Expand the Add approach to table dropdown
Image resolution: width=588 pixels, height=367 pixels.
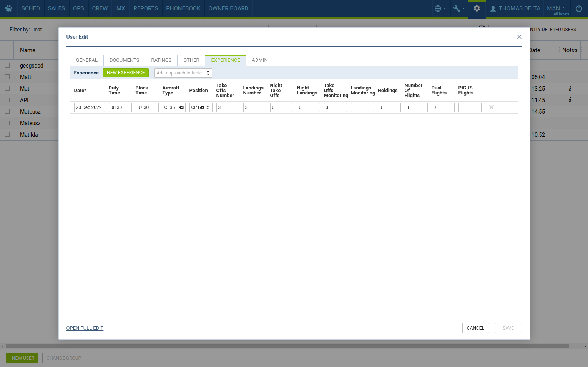click(183, 73)
